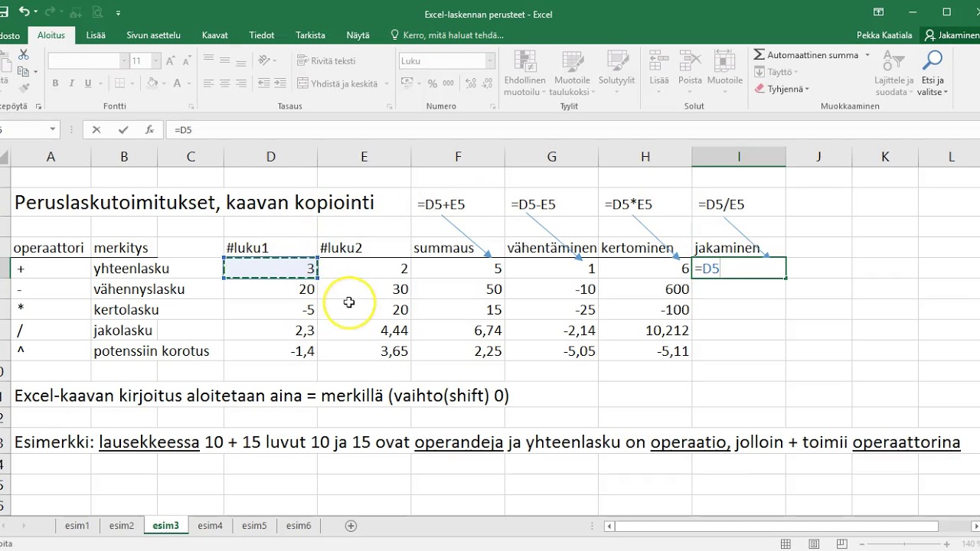The width and height of the screenshot is (980, 551).
Task: Open the Automaattinen summa dropdown arrow
Action: 867,55
